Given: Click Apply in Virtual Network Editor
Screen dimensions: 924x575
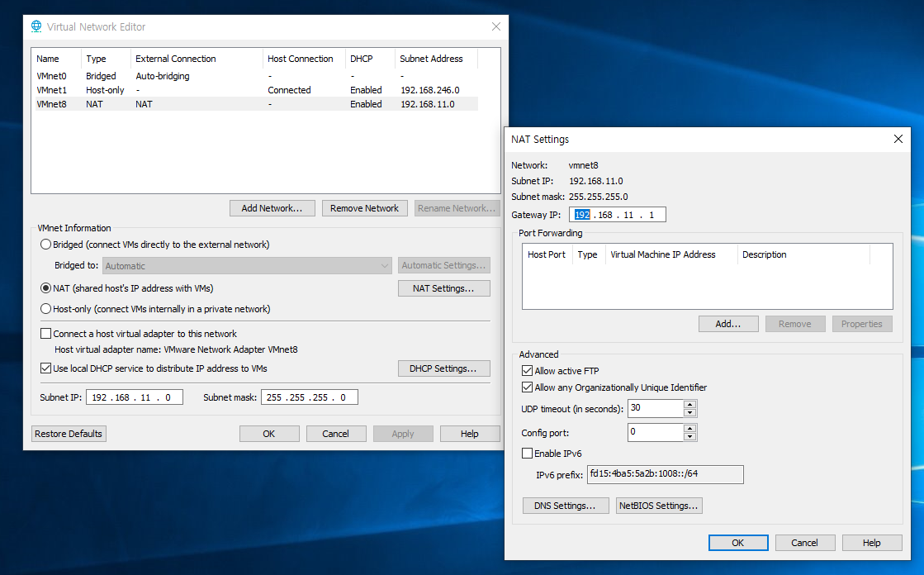Looking at the screenshot, I should [x=403, y=434].
